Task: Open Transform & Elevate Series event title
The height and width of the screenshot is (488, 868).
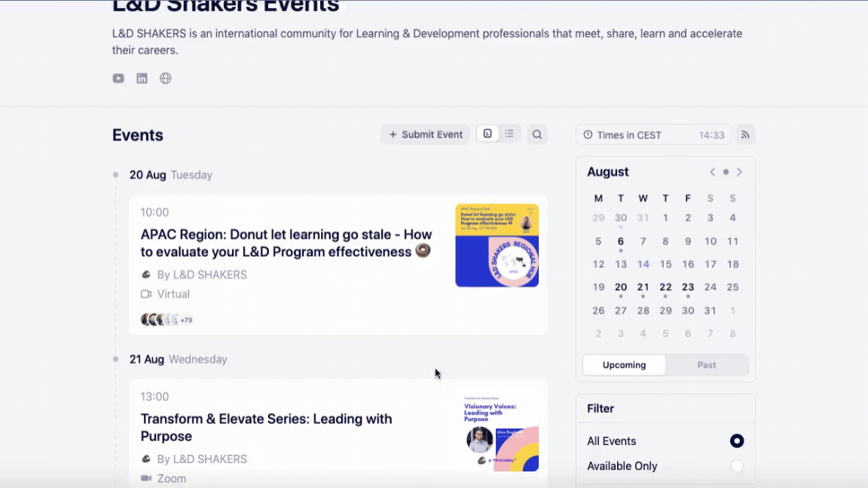Action: point(266,427)
